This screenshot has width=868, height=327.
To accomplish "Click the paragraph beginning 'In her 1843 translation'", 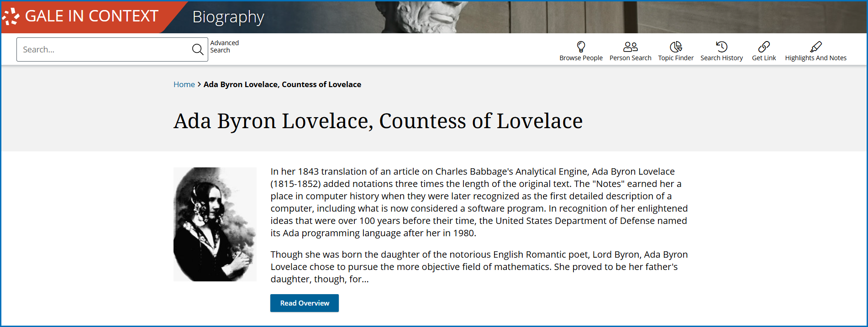I will [x=479, y=202].
